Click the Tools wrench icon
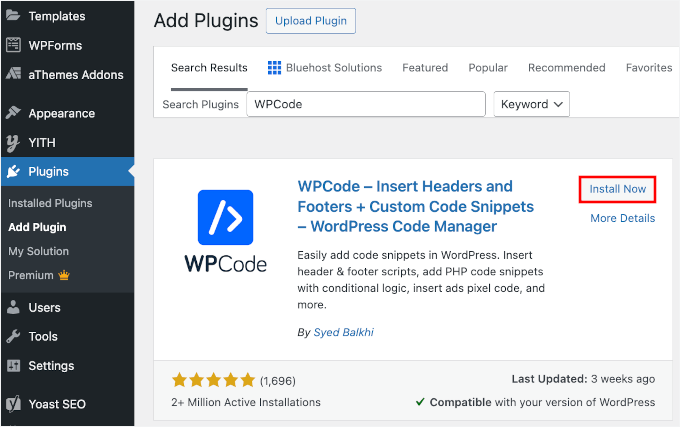The image size is (680, 427). (x=13, y=336)
